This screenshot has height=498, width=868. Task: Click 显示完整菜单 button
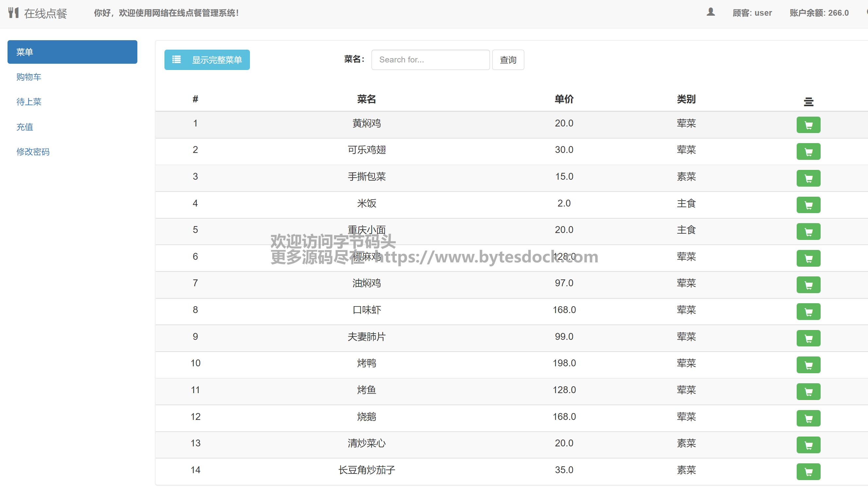pos(207,60)
